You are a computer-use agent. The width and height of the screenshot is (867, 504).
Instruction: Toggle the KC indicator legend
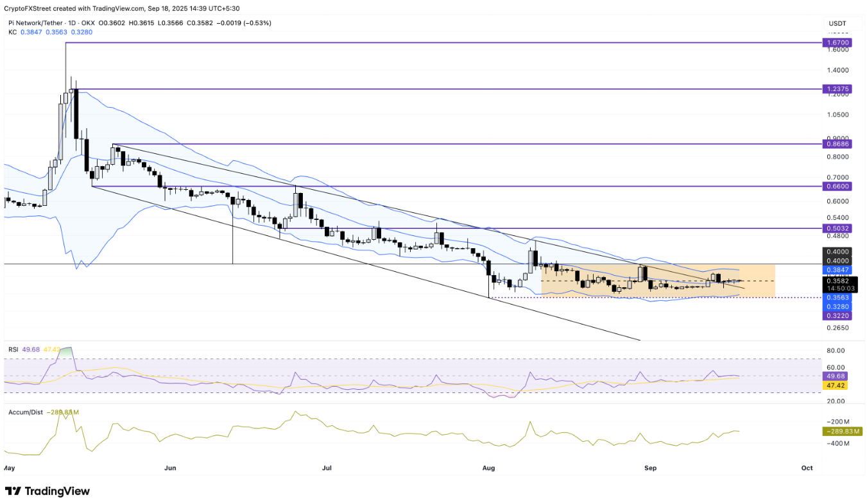(12, 31)
